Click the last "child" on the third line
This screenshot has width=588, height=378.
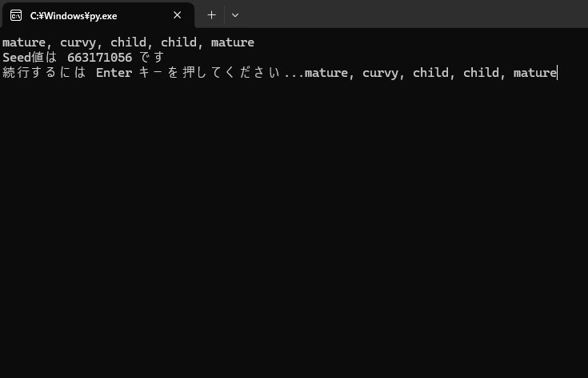point(481,73)
